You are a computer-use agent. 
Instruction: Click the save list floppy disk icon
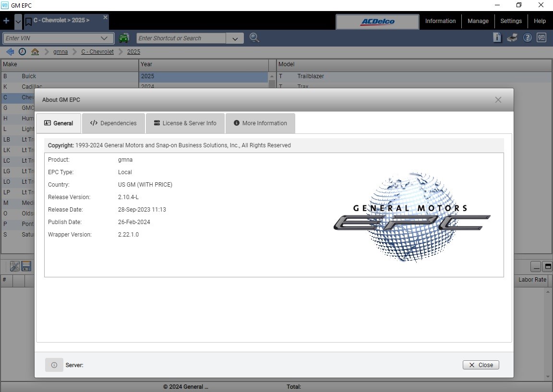point(26,266)
